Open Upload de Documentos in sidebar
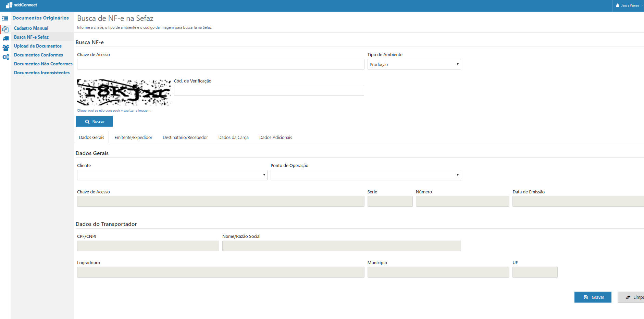The width and height of the screenshot is (644, 319). [38, 46]
